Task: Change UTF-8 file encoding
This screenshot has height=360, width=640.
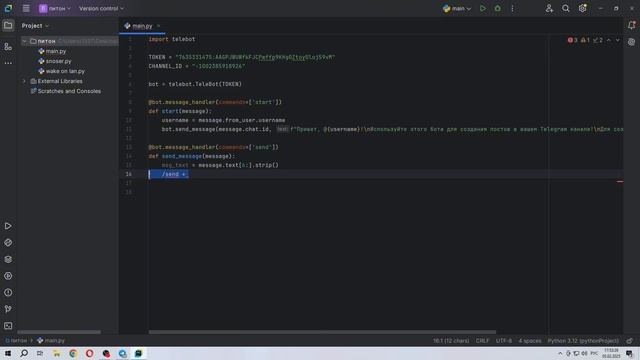Action: [504, 340]
